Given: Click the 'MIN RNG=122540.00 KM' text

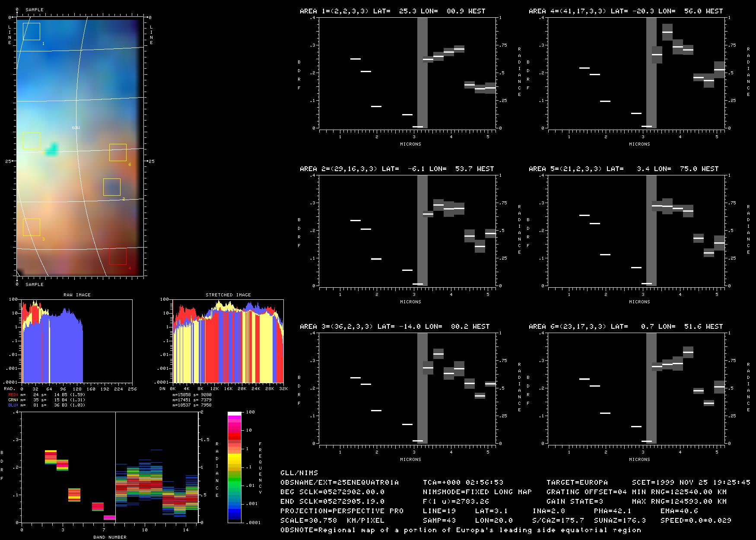Looking at the screenshot, I should (680, 492).
